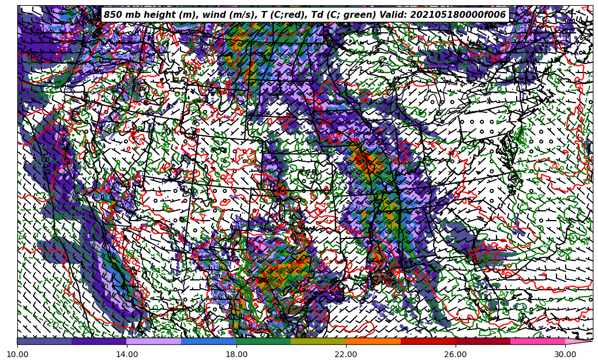Choose the light lavender 14–16 colorbar segment
Screen dimensions: 598x364
click(154, 341)
